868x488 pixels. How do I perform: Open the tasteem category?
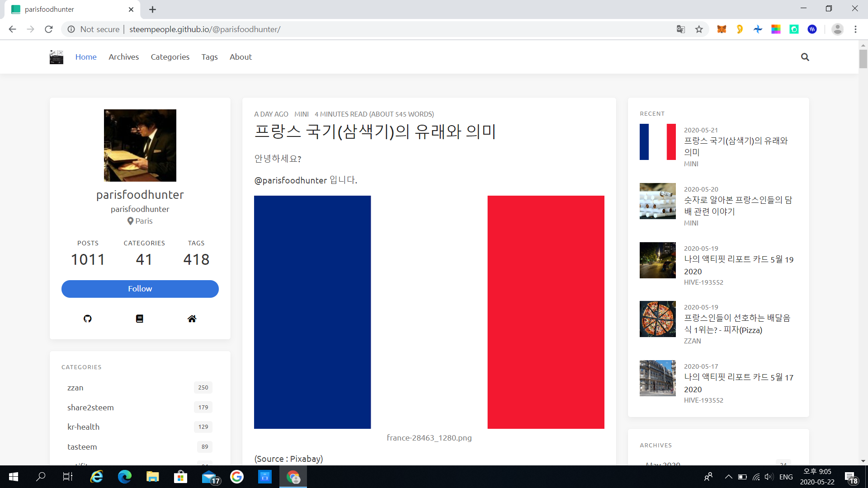tap(140, 447)
